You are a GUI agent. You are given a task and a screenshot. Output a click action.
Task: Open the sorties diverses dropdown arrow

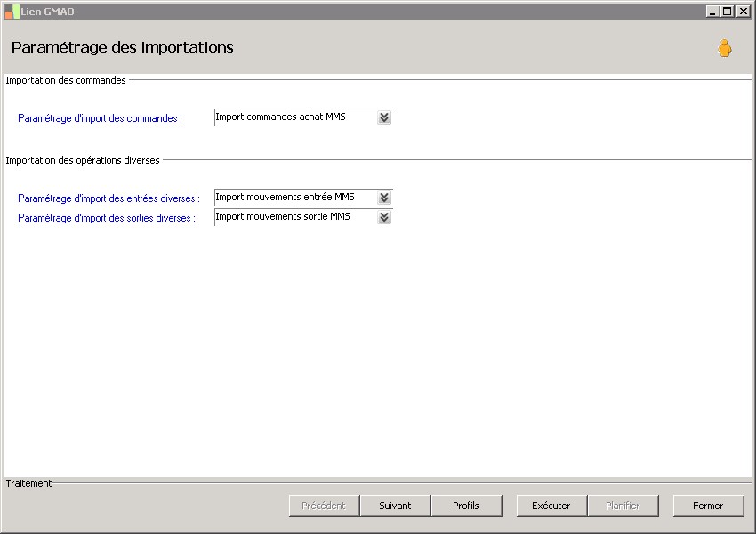[x=383, y=217]
